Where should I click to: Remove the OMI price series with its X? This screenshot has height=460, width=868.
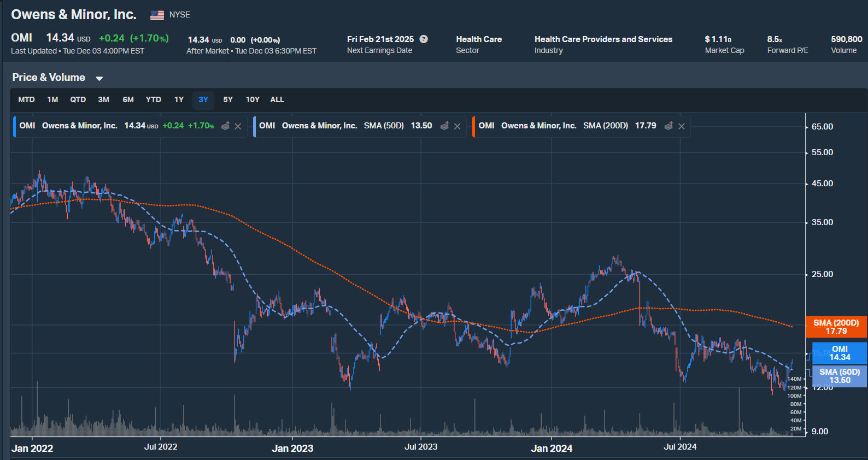[x=238, y=126]
